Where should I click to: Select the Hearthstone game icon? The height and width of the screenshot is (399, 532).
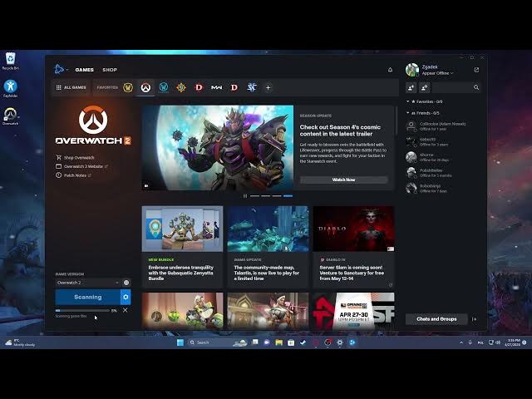181,87
